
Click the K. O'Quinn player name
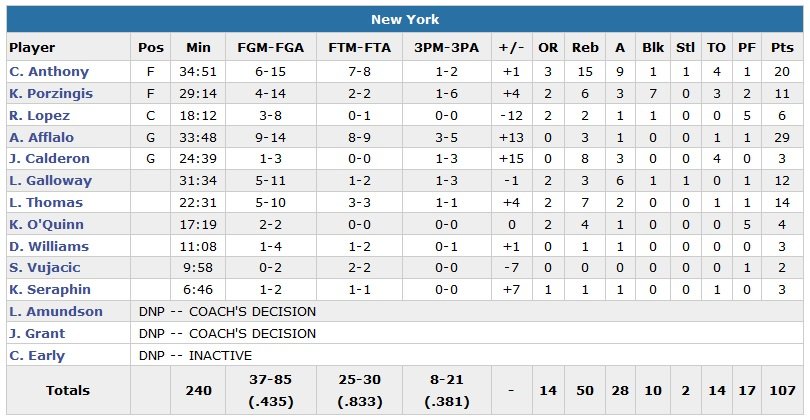point(47,224)
